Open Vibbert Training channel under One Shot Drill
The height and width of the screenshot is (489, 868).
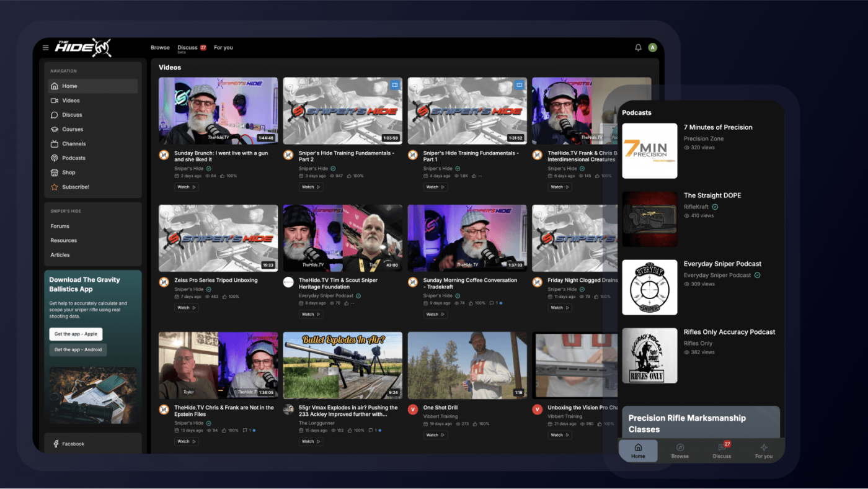coord(441,416)
